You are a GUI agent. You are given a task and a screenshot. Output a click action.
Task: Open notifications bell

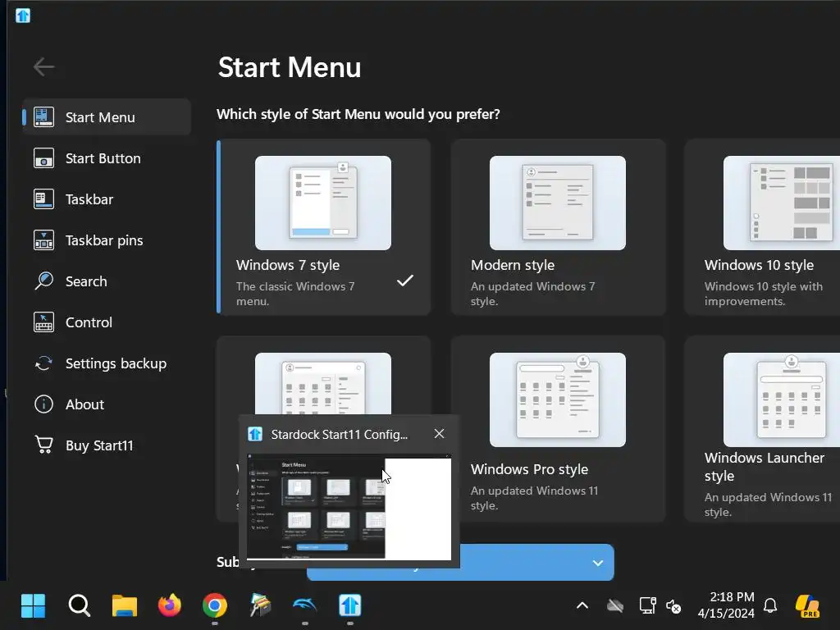pos(770,606)
